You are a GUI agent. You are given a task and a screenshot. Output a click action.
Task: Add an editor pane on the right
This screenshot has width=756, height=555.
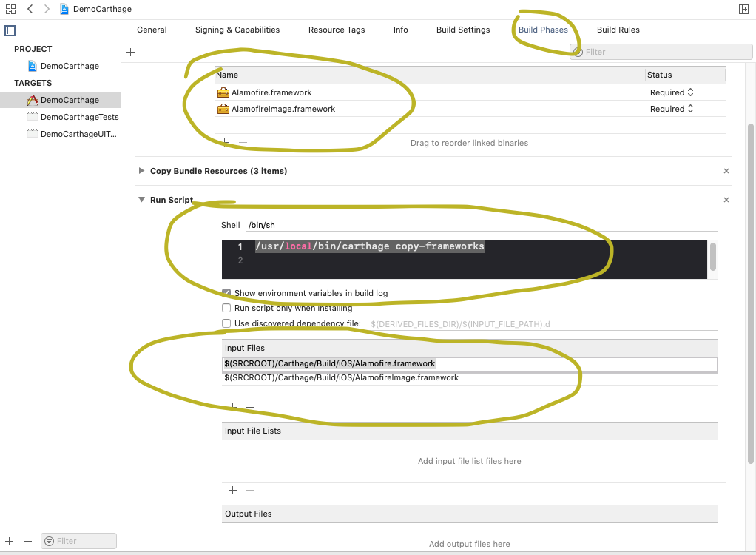tap(743, 9)
